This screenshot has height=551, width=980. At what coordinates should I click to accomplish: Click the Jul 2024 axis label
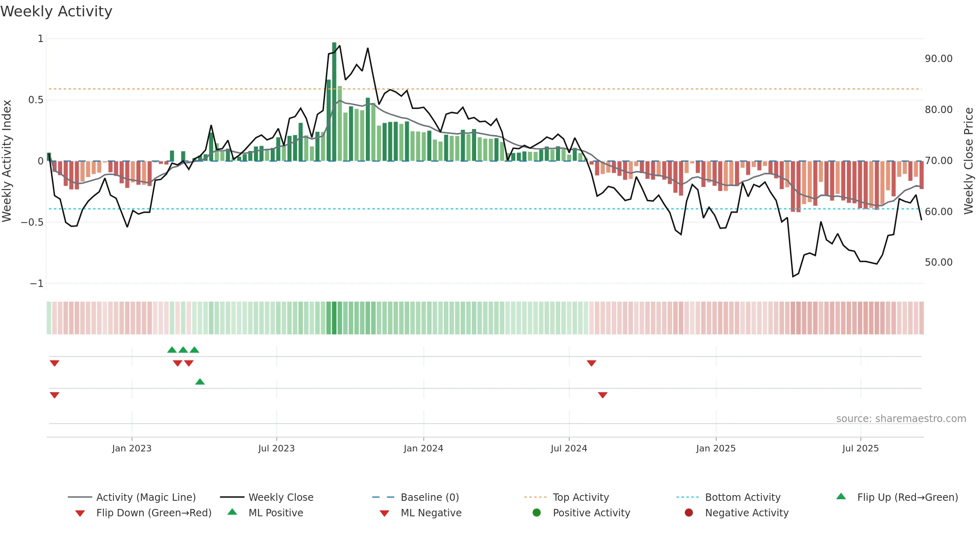(x=569, y=448)
